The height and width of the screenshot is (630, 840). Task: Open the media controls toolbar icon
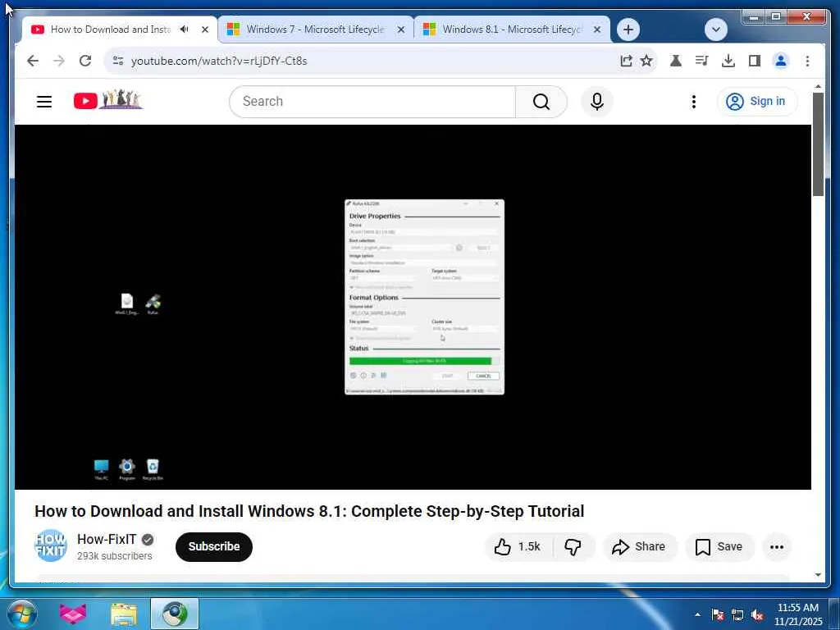tap(702, 61)
